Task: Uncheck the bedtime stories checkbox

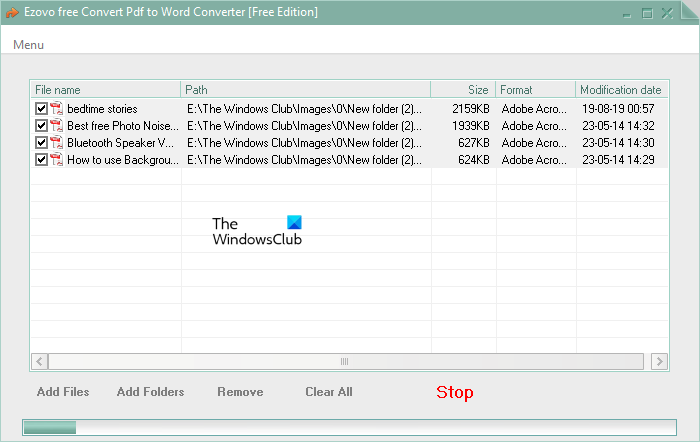Action: (x=42, y=108)
